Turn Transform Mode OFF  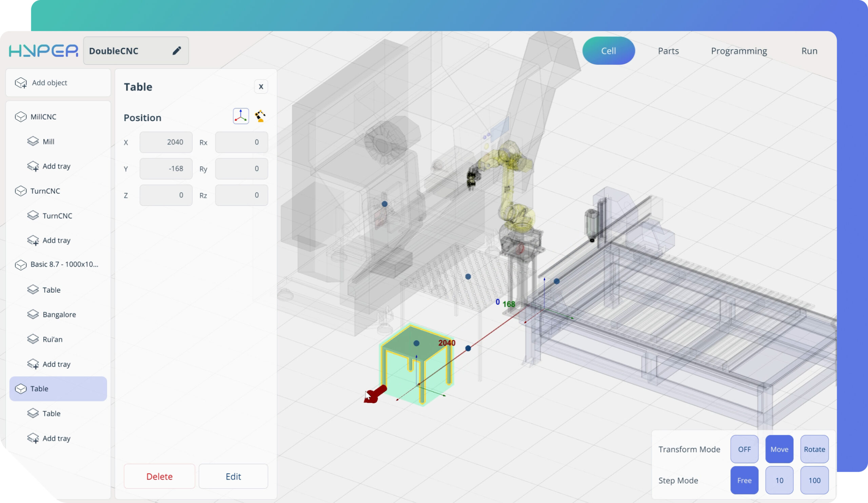click(x=744, y=449)
